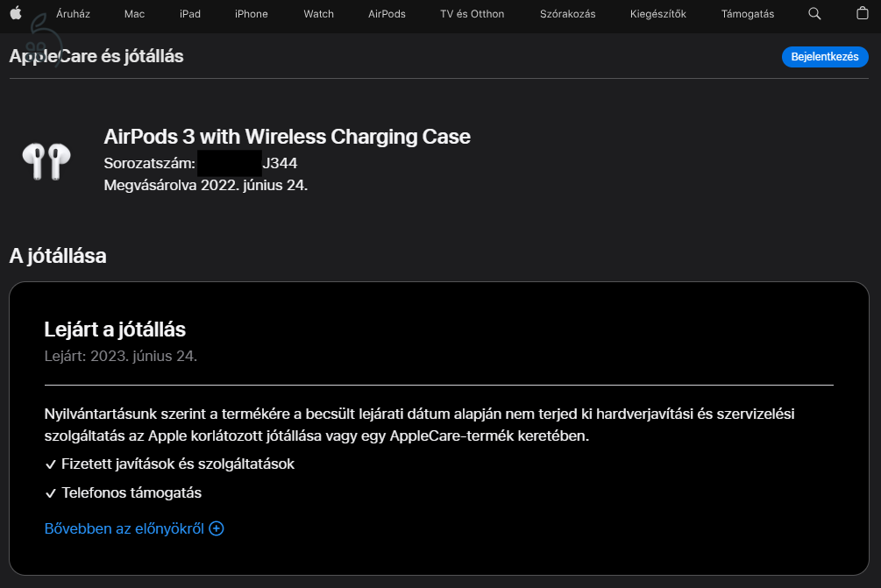Viewport: 881px width, 588px height.
Task: Open TV és Otthon from the navigation
Action: tap(472, 13)
